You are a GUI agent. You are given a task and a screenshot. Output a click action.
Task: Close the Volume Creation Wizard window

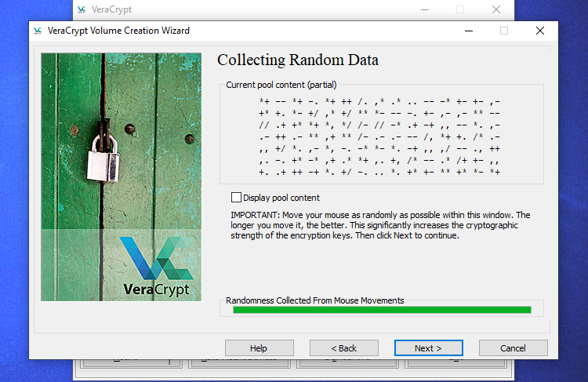(x=539, y=31)
